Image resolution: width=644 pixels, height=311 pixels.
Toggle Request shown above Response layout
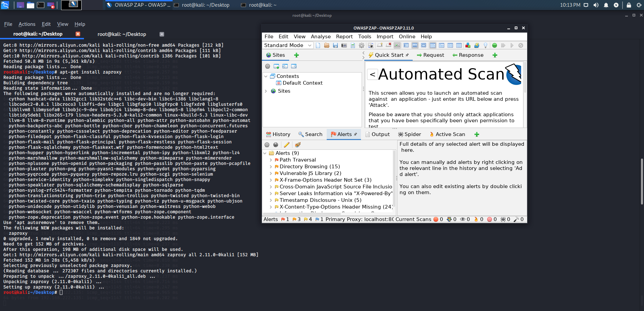click(459, 45)
